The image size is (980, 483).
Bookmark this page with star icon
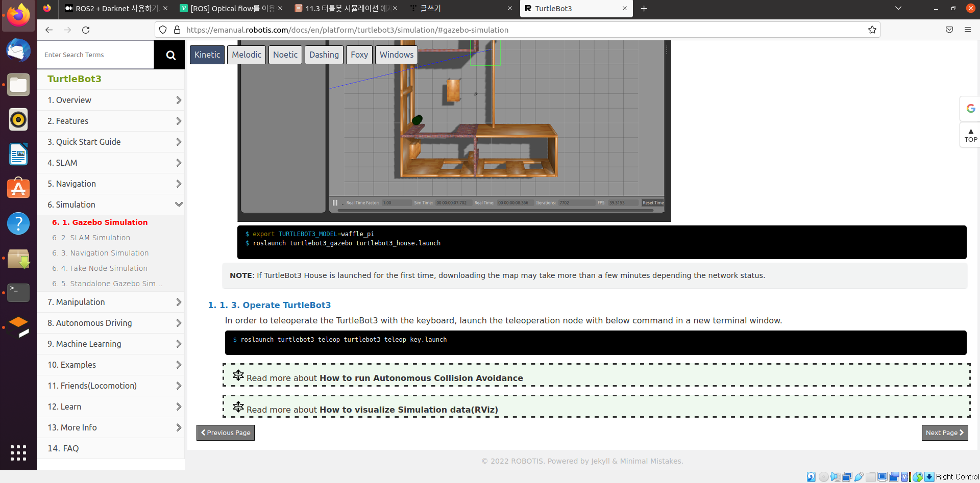(872, 30)
